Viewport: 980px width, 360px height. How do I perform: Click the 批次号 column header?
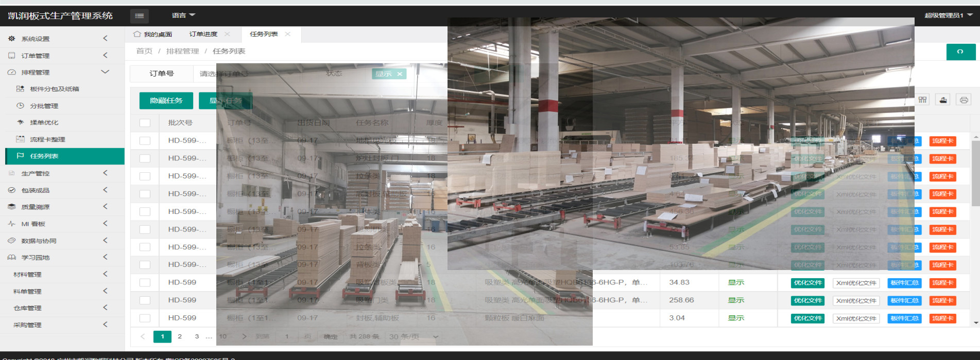point(180,123)
